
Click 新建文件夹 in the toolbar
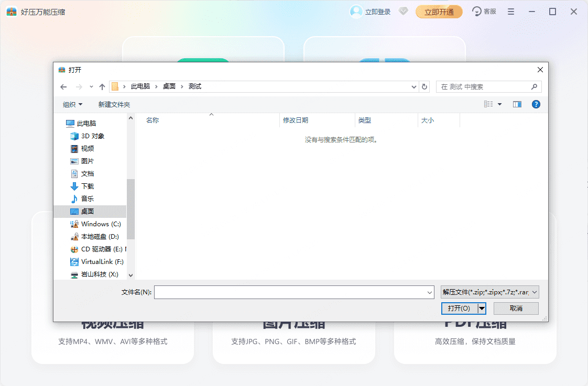(114, 104)
